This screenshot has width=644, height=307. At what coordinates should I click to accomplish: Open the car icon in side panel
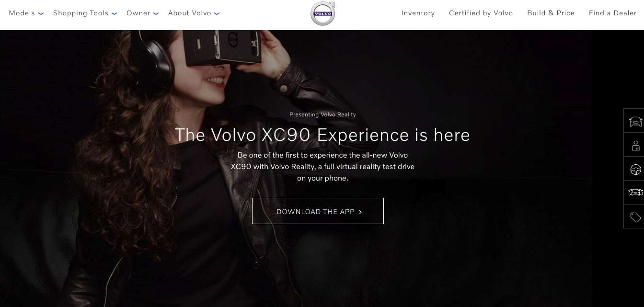[635, 121]
